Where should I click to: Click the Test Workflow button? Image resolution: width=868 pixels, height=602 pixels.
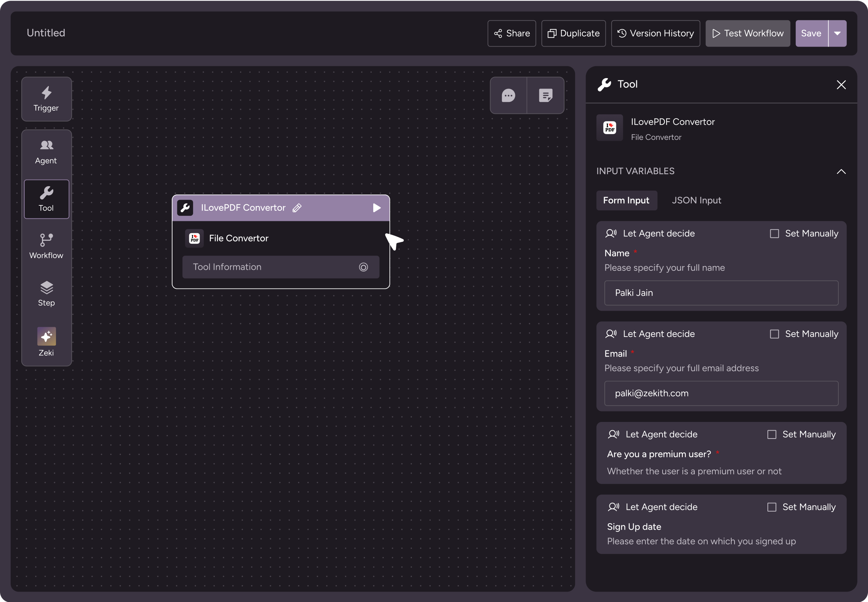click(747, 34)
